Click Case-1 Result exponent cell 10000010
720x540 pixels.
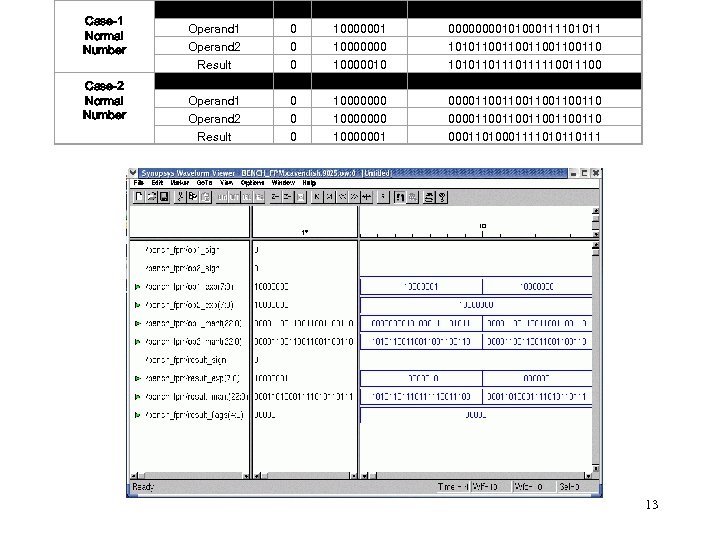pos(360,64)
